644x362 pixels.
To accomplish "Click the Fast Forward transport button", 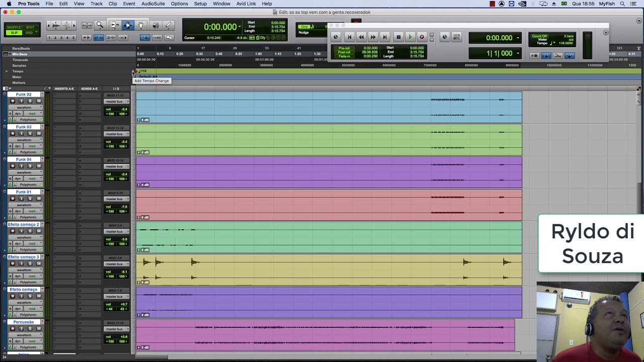I will coord(373,37).
